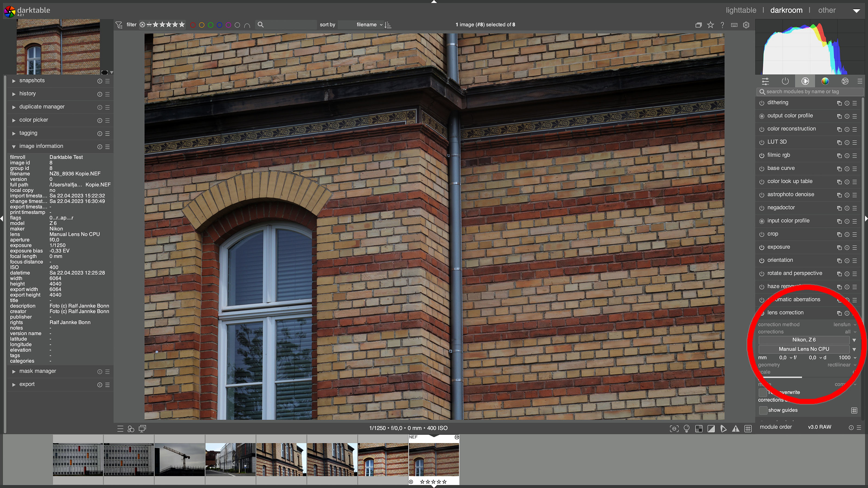Click the Manual Lens No CPU button

click(804, 349)
